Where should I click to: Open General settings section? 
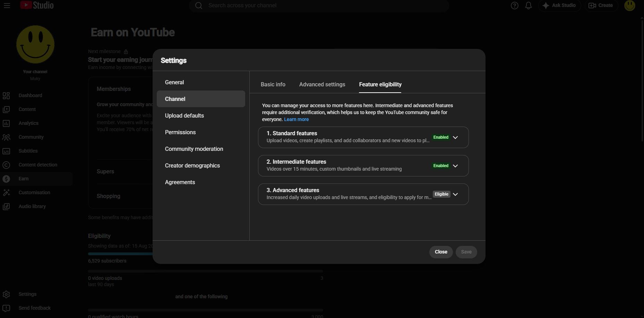click(x=201, y=82)
